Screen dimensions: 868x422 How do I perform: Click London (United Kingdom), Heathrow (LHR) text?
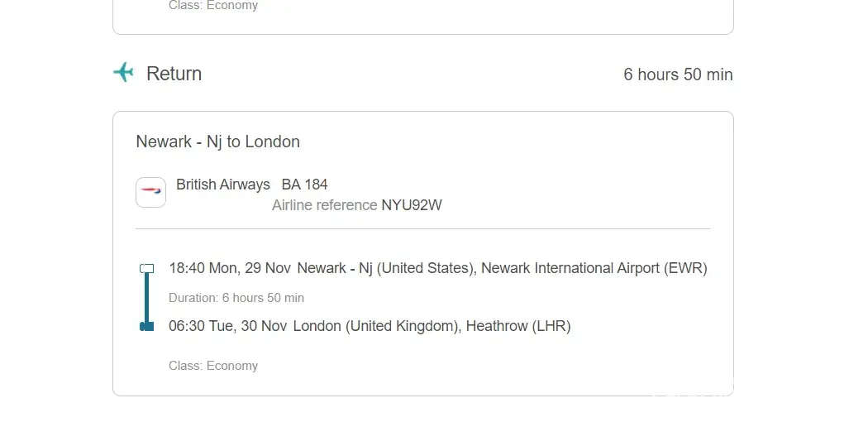(432, 326)
